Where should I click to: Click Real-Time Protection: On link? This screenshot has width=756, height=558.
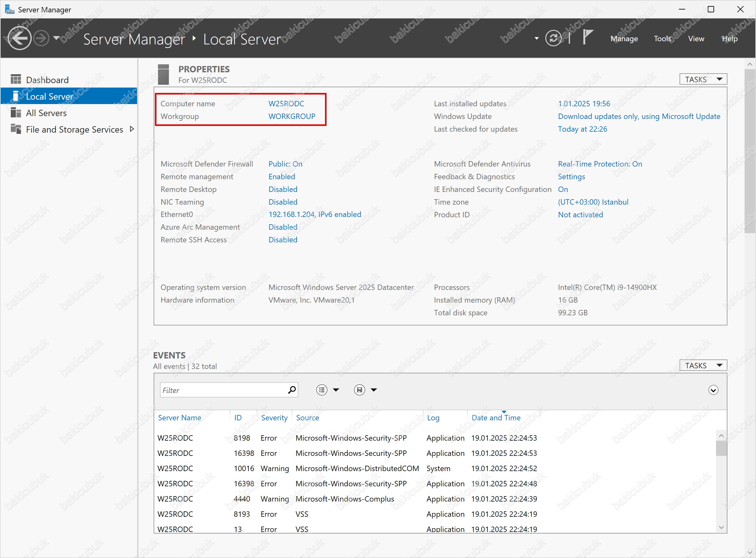pyautogui.click(x=600, y=164)
